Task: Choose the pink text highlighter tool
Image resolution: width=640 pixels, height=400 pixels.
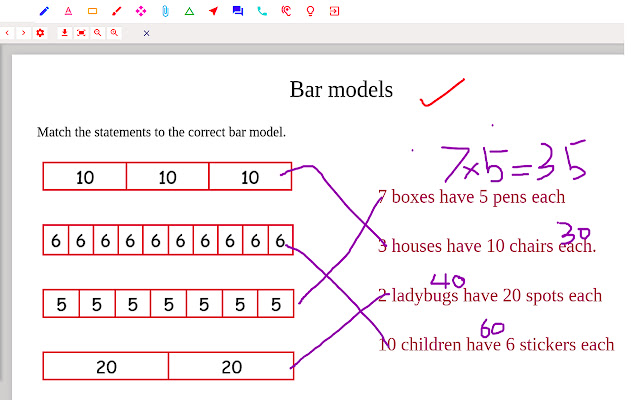Action: point(68,11)
